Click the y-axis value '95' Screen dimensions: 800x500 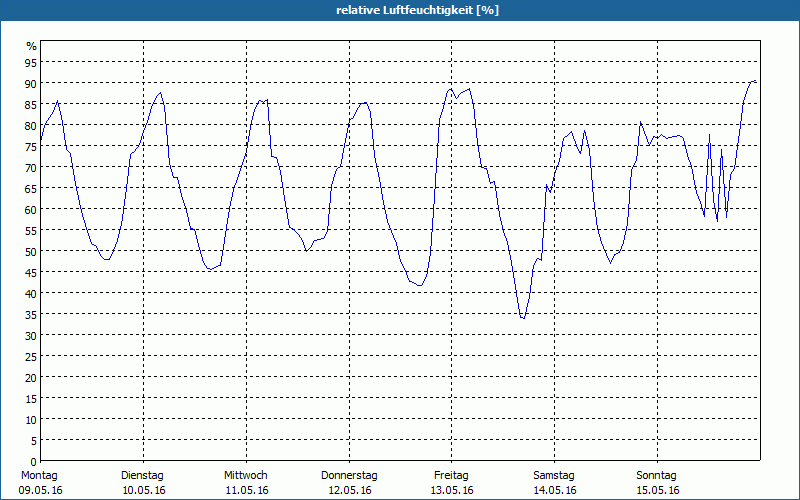31,63
